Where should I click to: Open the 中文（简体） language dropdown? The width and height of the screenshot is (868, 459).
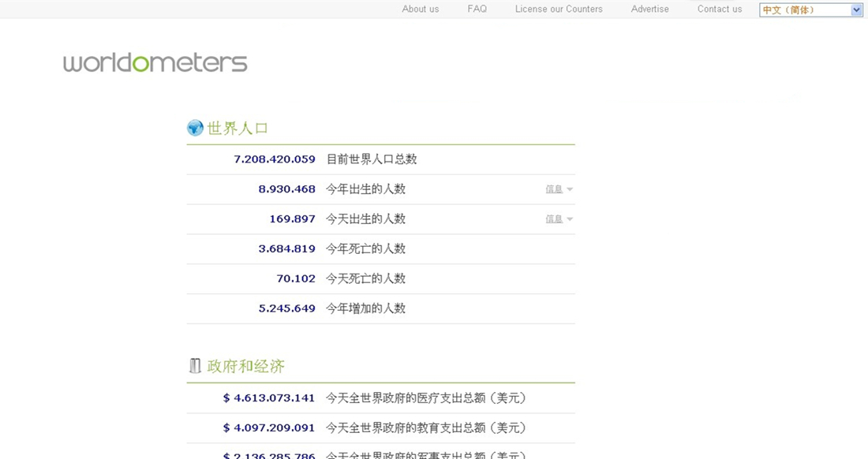[x=811, y=10]
